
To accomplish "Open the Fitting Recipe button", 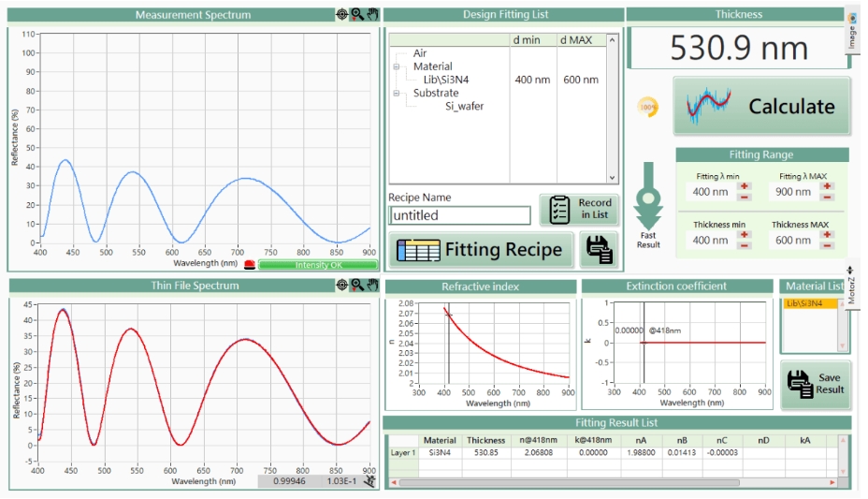I will (482, 249).
